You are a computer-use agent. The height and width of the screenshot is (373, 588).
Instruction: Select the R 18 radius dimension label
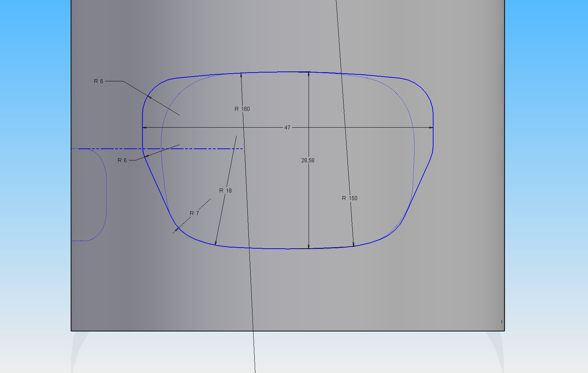pos(226,191)
